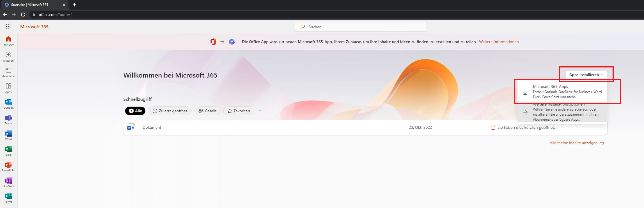
Task: Launch Teams from the sidebar
Action: [8, 119]
